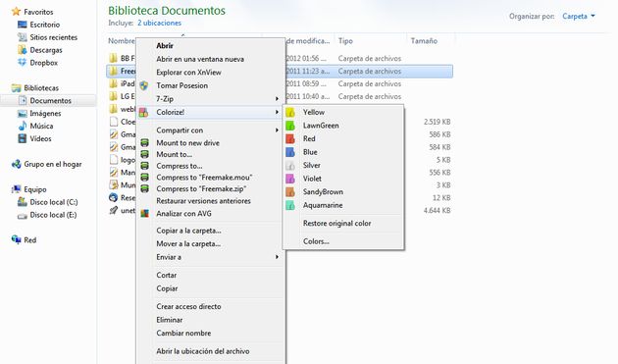Sort by the Nombre column header
Image resolution: width=618 pixels, height=364 pixels.
click(x=122, y=41)
